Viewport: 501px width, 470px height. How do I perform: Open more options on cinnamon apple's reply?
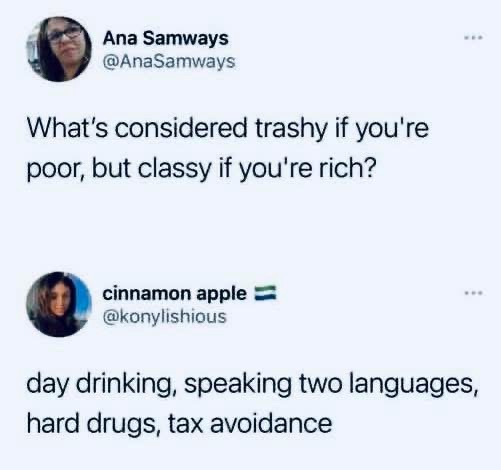474,293
